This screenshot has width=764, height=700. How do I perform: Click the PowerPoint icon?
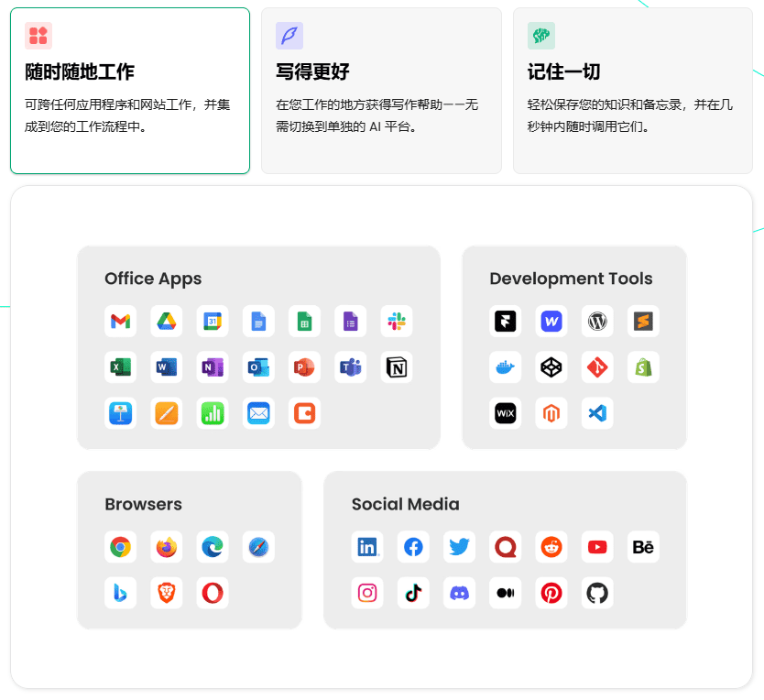[304, 367]
